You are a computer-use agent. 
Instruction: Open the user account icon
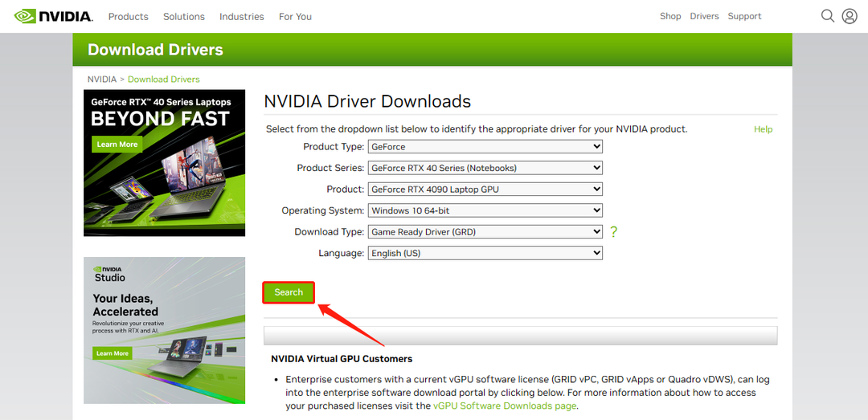point(850,16)
